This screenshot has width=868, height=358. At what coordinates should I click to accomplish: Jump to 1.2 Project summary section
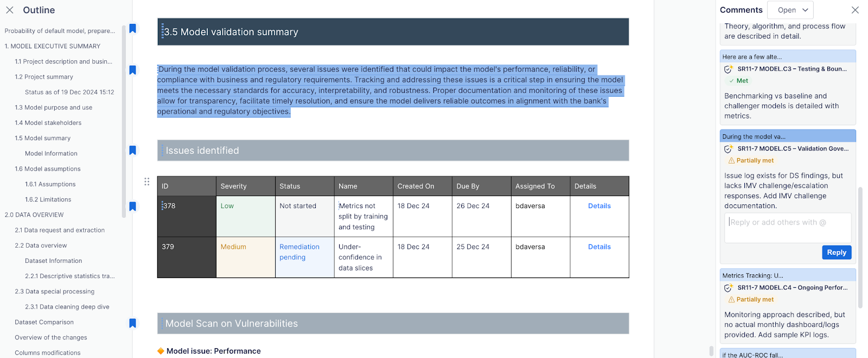tap(44, 77)
